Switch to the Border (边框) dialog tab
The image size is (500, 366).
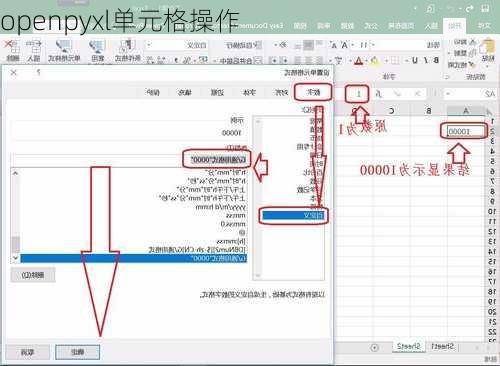[x=217, y=92]
